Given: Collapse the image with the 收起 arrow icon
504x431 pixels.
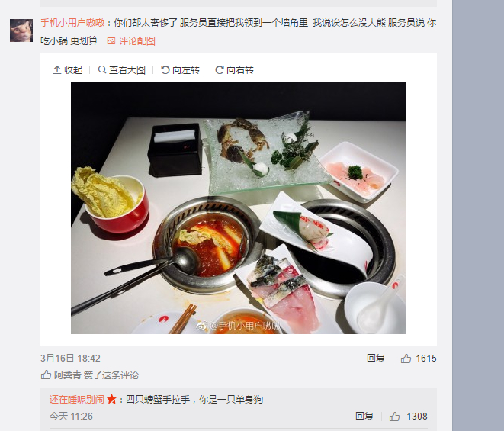Looking at the screenshot, I should [x=57, y=69].
